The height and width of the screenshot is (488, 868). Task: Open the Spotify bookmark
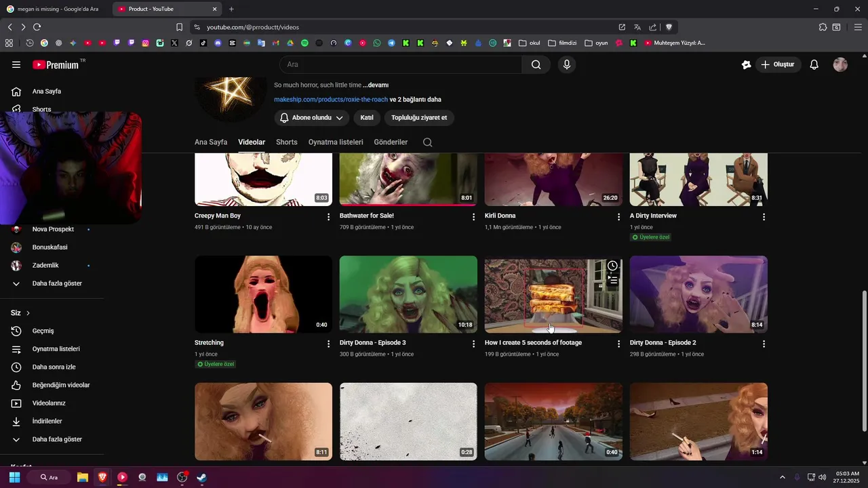(x=304, y=43)
